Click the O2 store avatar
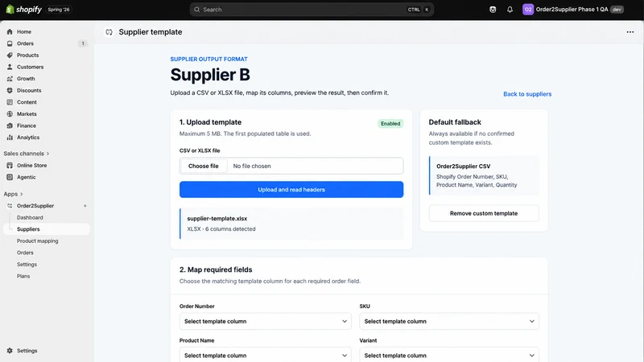The width and height of the screenshot is (644, 362). (528, 10)
